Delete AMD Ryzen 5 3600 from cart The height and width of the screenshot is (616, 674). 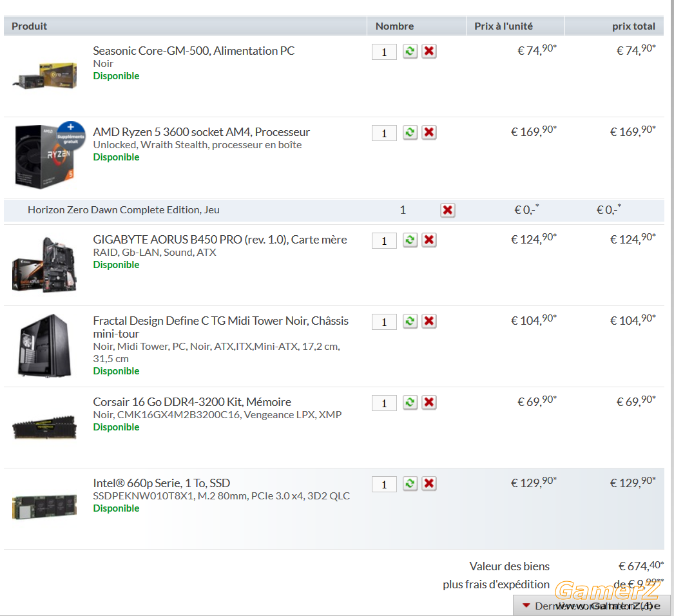point(429,132)
